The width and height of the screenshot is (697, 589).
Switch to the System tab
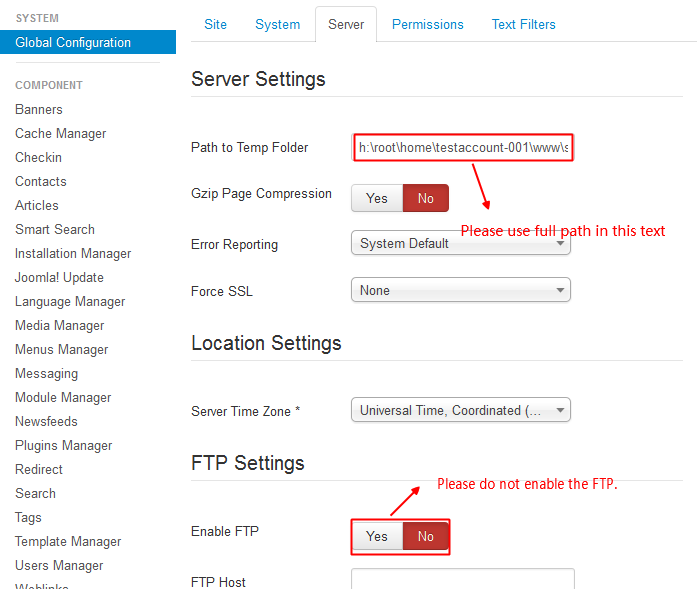pos(277,24)
